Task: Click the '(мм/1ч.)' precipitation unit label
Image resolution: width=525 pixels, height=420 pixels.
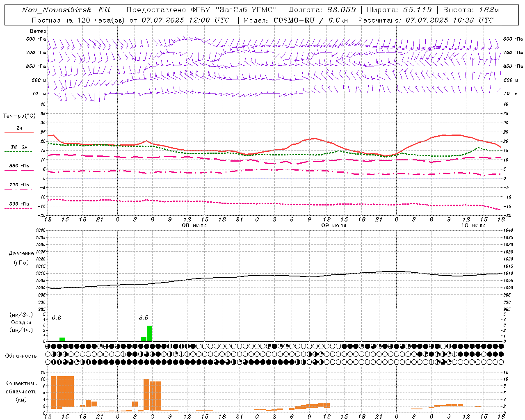Action: [x=21, y=330]
